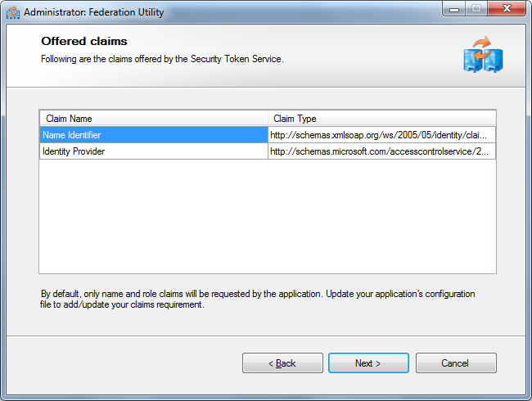Viewport: 532px width, 401px height.
Task: Click the federation servers icon in the header
Action: [483, 54]
